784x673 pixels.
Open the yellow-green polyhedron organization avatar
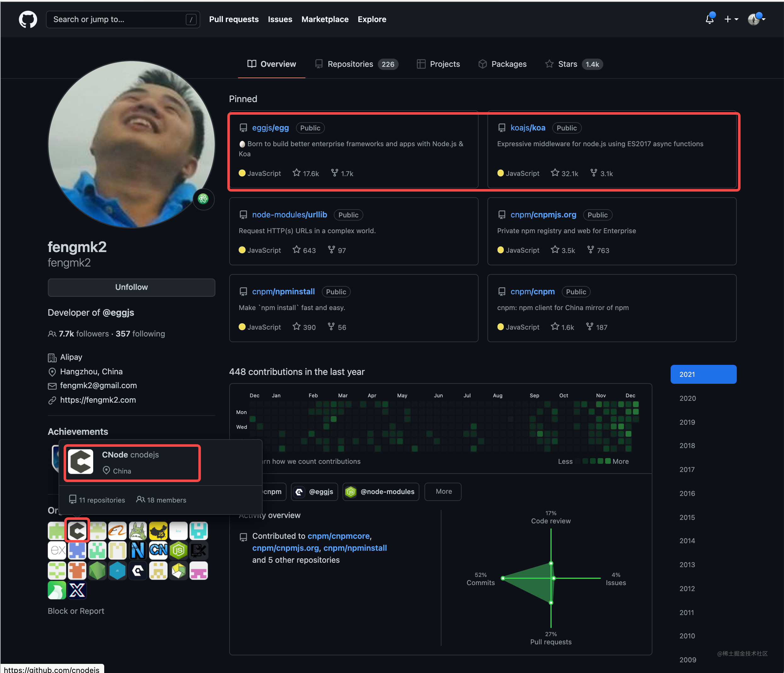(x=178, y=571)
